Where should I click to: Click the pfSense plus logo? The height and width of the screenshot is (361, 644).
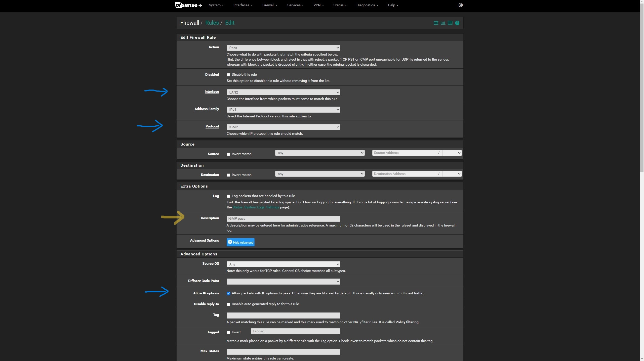pyautogui.click(x=188, y=5)
